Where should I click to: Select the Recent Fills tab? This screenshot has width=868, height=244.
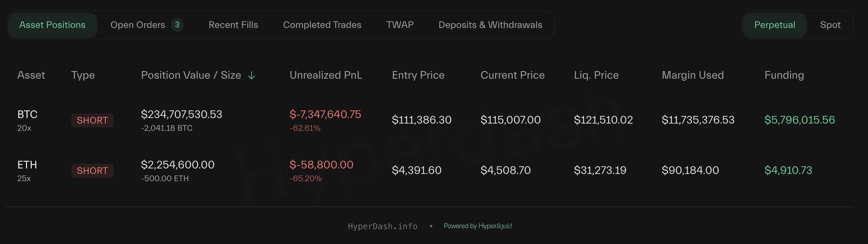point(233,25)
